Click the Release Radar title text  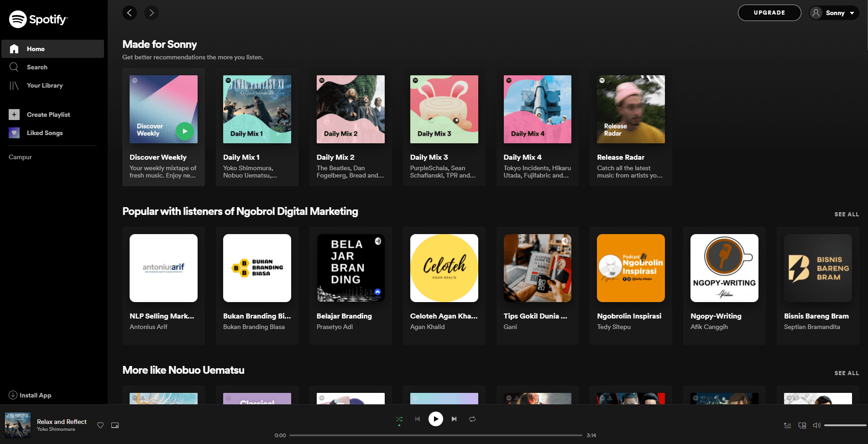pos(621,157)
